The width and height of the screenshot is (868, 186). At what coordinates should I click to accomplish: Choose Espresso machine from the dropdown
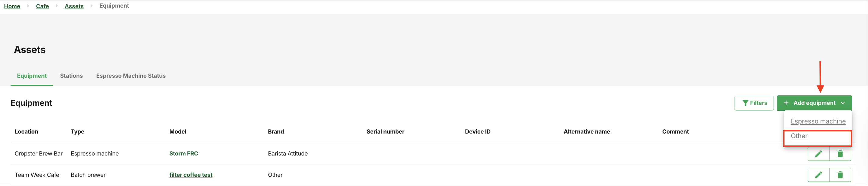(x=818, y=121)
